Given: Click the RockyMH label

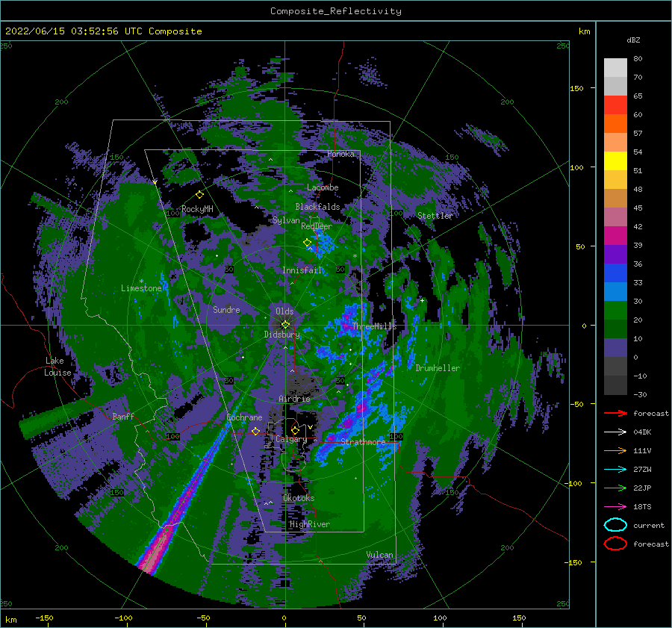Looking at the screenshot, I should click(x=197, y=209).
